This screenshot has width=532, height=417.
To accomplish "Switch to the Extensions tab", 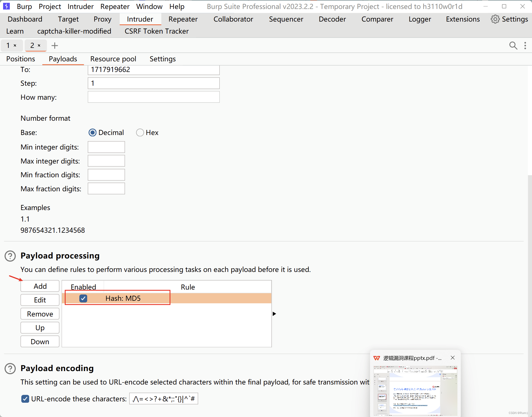I will point(463,19).
